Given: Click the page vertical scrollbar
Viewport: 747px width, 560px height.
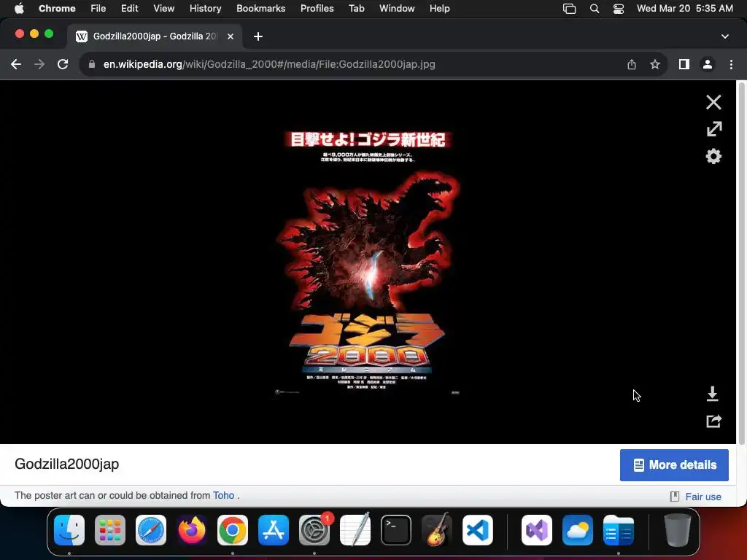Looking at the screenshot, I should coord(741,264).
